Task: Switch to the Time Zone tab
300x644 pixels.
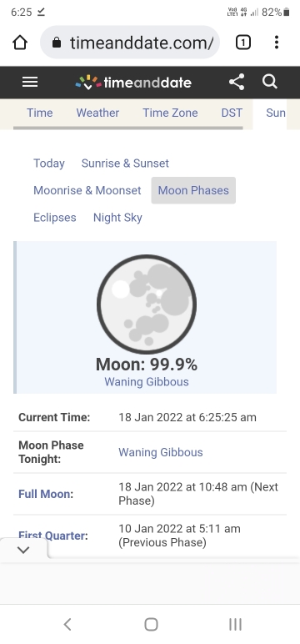Action: tap(170, 113)
